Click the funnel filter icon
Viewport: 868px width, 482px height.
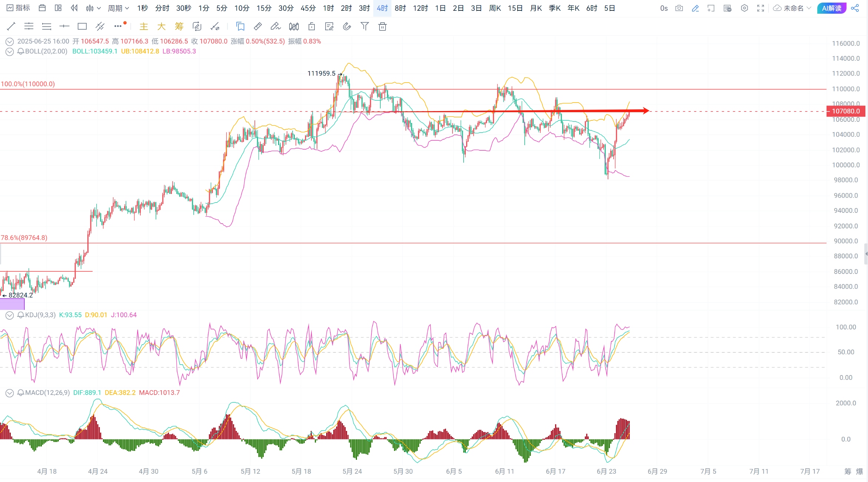pos(364,26)
